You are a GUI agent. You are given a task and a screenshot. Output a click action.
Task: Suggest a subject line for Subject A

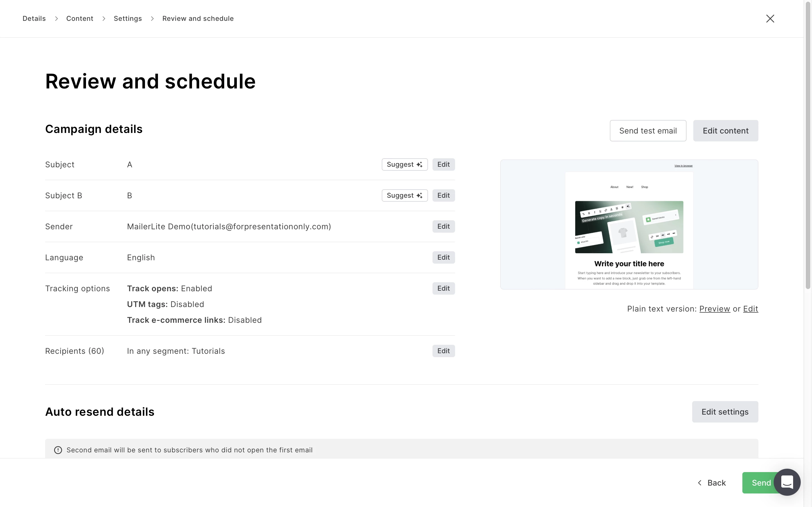[x=404, y=165]
